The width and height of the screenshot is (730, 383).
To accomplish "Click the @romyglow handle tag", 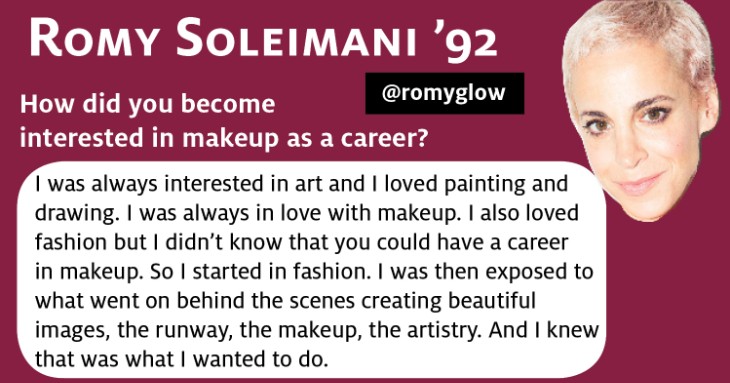I will point(445,93).
